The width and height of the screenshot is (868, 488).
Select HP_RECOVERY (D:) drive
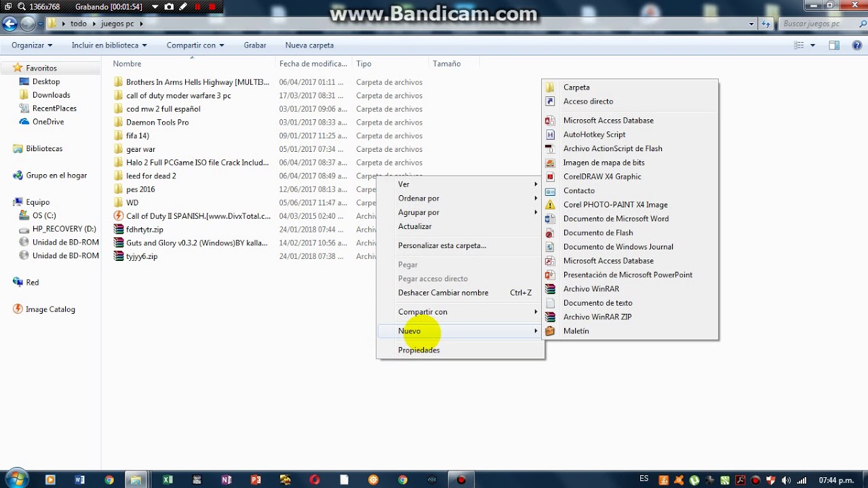click(x=64, y=229)
